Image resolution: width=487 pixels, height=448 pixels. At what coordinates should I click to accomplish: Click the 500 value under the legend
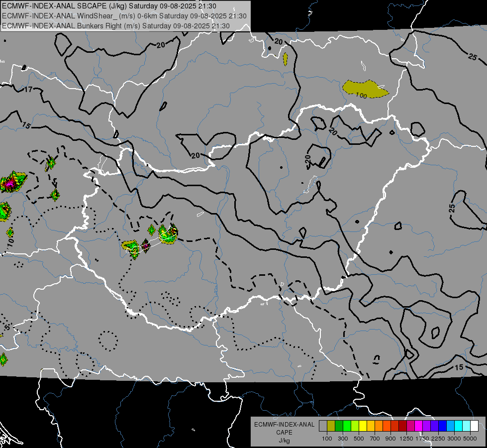point(359,439)
